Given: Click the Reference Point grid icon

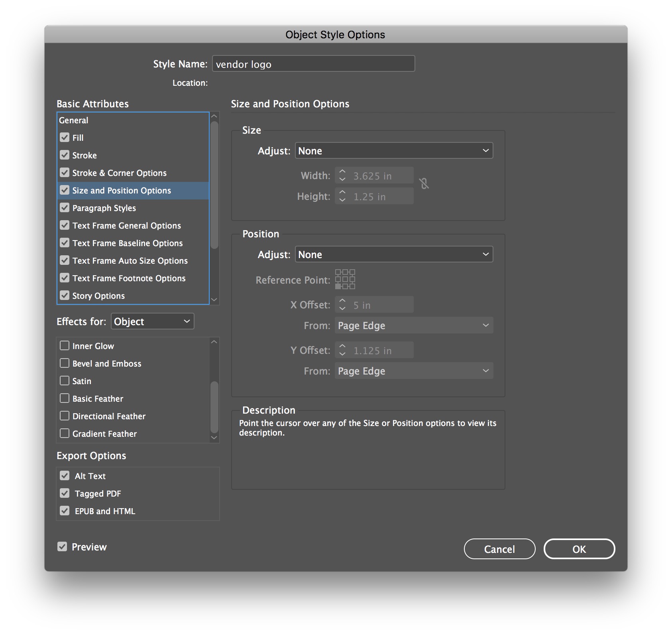Looking at the screenshot, I should [345, 279].
